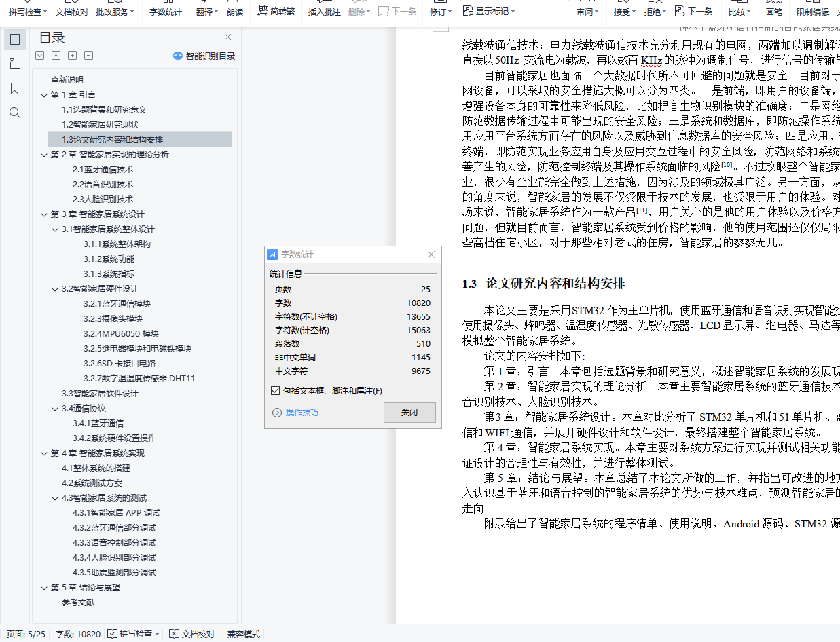Click 兼容模式 in the status bar
840x642 pixels.
click(244, 635)
